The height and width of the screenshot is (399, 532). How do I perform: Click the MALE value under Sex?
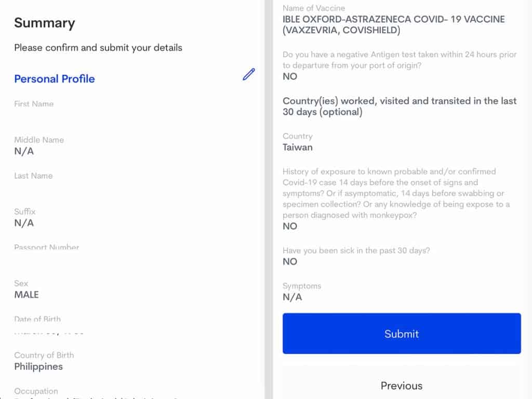point(26,295)
